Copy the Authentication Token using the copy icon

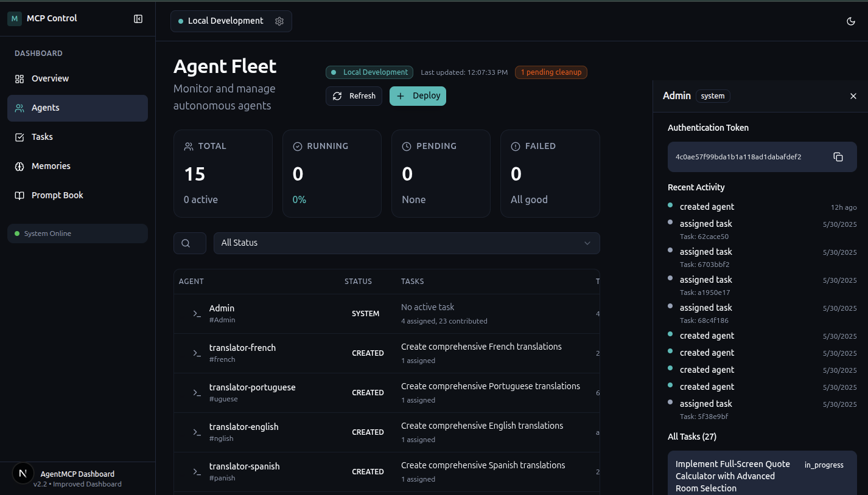point(838,157)
